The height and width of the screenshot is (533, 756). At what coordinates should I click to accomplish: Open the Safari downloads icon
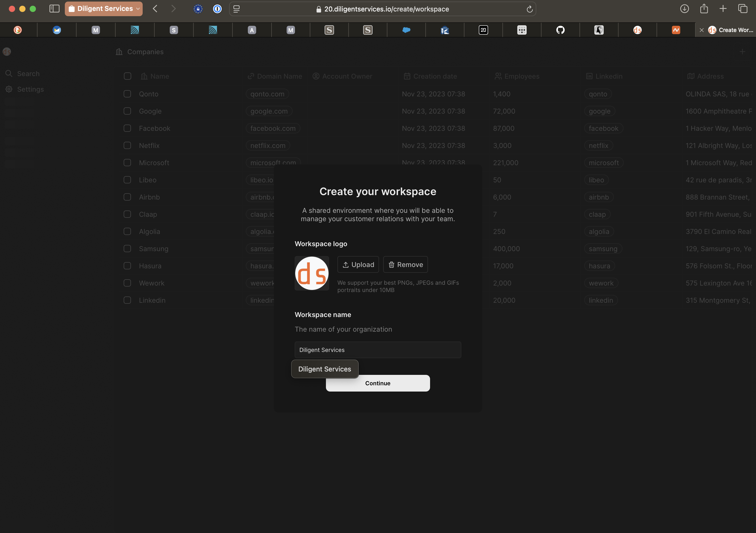[685, 9]
